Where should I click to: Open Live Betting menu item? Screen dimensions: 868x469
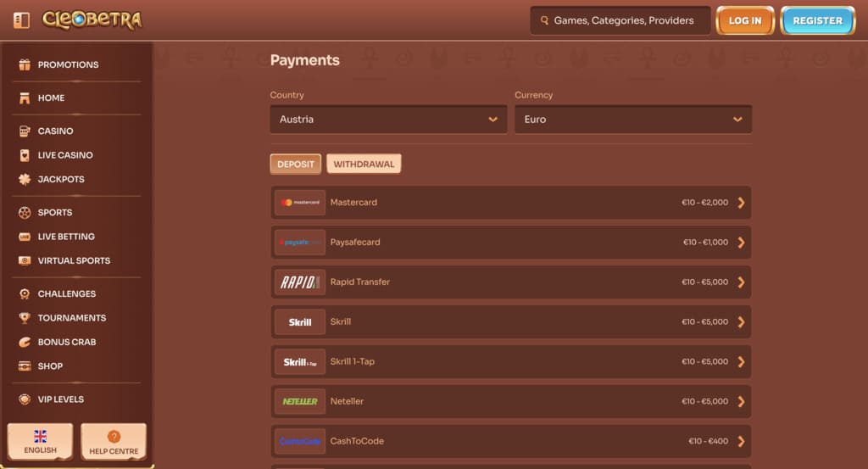pos(66,237)
